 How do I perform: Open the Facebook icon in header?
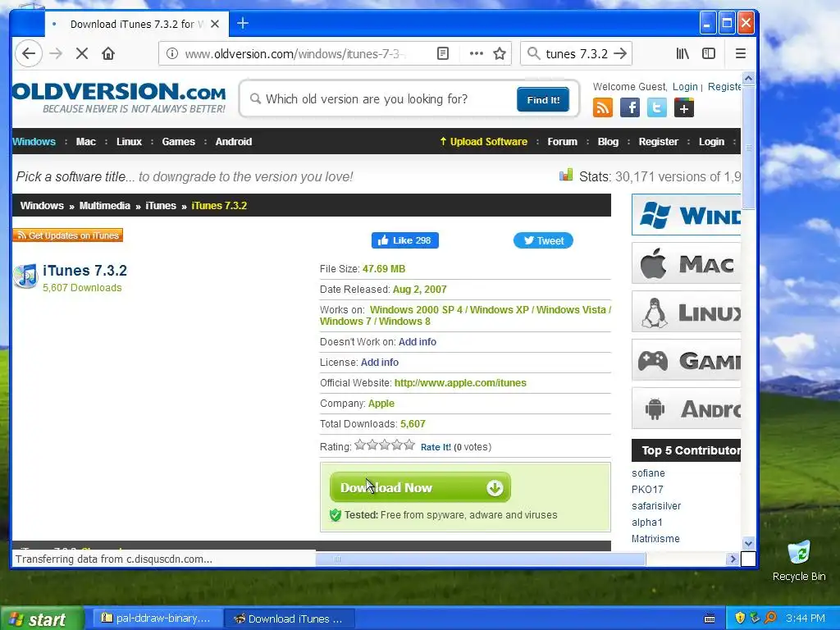click(630, 107)
